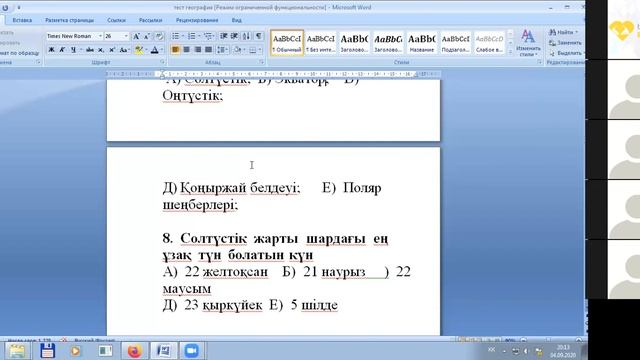Apply Название style
This screenshot has height=360, width=640.
tap(422, 42)
